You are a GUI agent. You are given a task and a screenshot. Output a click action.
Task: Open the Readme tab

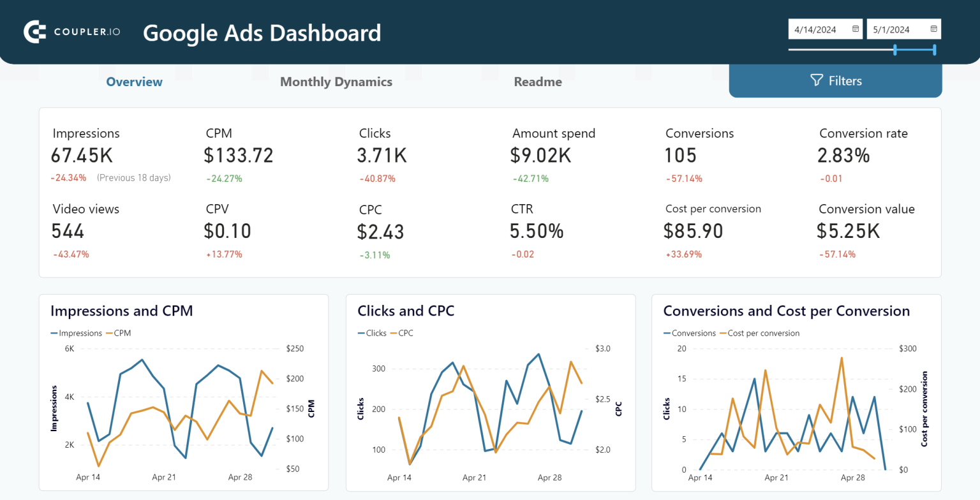coord(538,82)
